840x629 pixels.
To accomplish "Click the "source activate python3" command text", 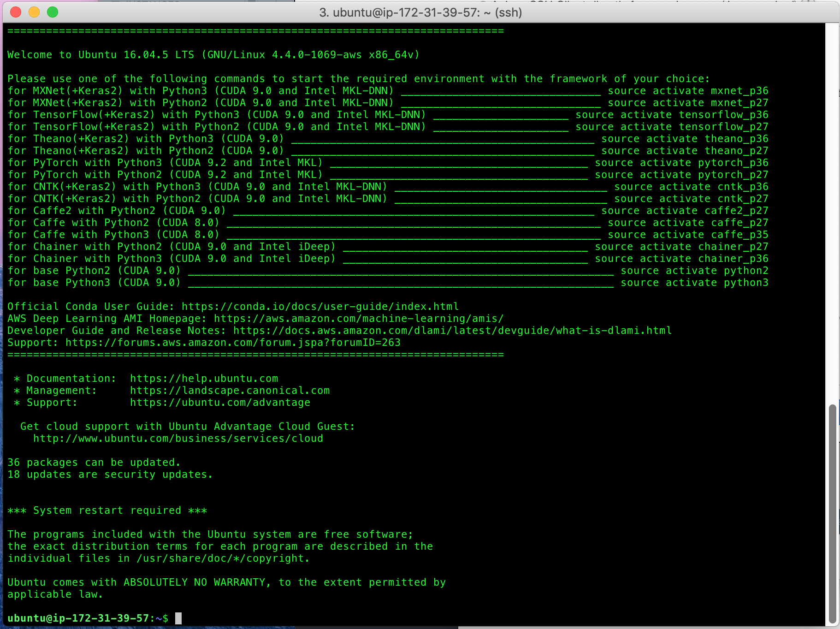I will point(694,283).
